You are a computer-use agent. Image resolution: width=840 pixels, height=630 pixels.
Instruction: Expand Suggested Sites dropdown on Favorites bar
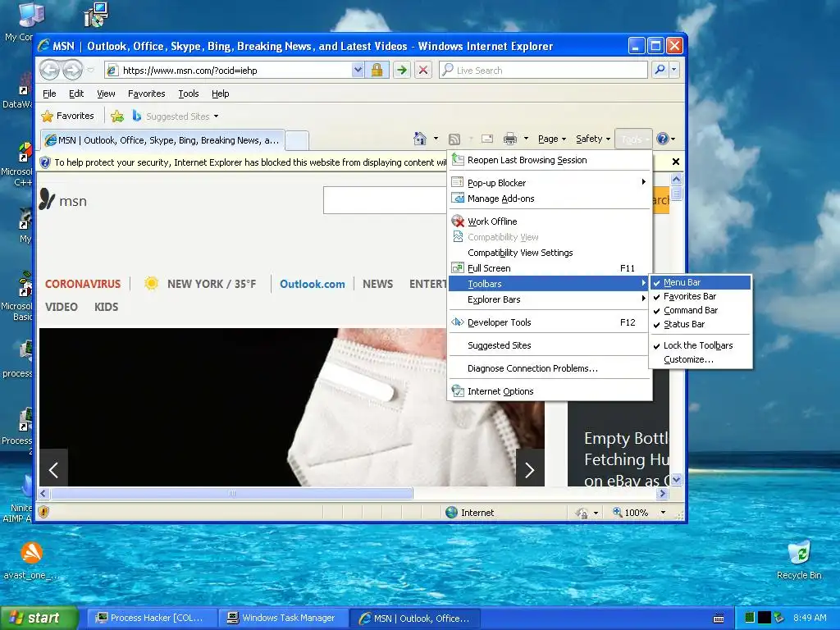(x=216, y=116)
